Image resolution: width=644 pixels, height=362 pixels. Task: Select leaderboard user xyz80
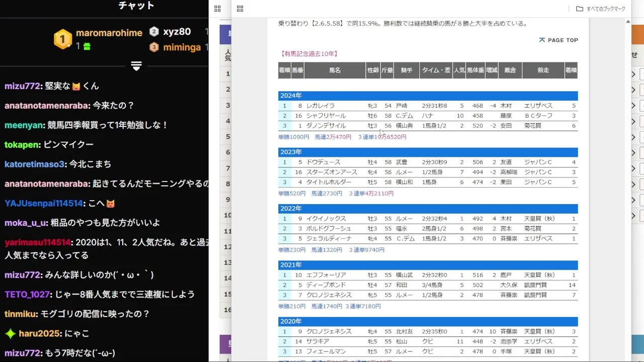click(x=177, y=32)
